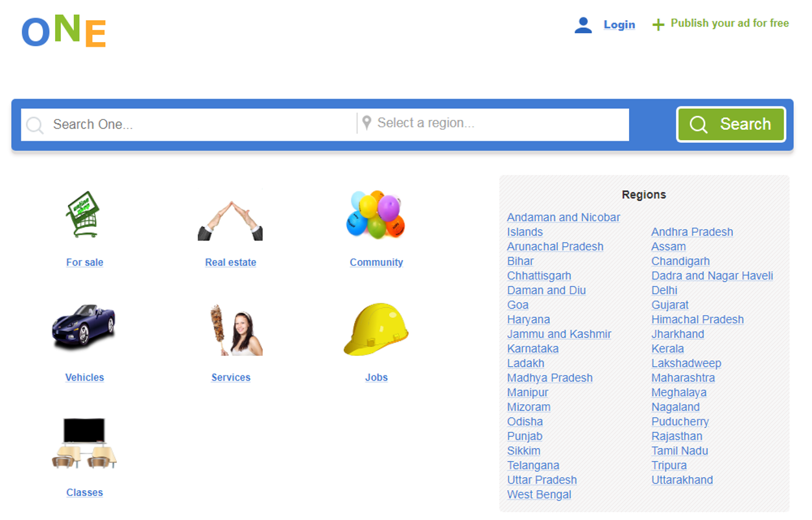This screenshot has height=520, width=812.
Task: Click the green plus before Publish link
Action: [x=658, y=23]
